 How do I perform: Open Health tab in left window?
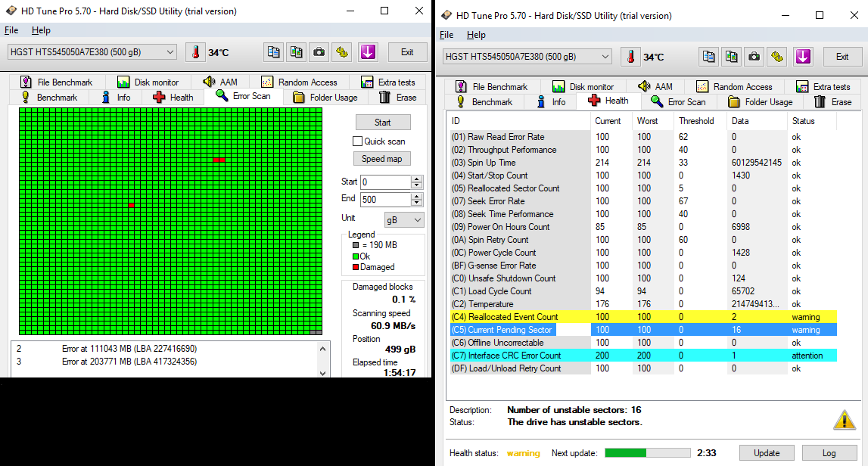click(173, 98)
